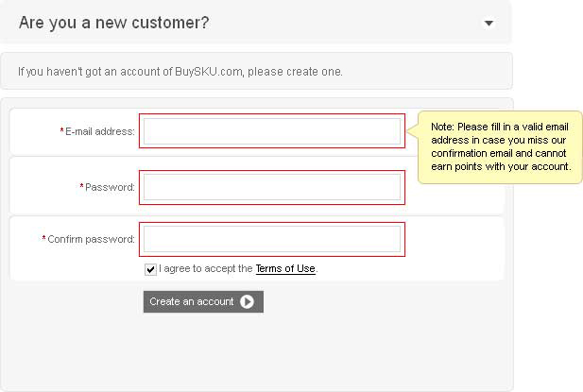583x392 pixels.
Task: Click the red asterisk beside E-mail address
Action: click(x=61, y=130)
